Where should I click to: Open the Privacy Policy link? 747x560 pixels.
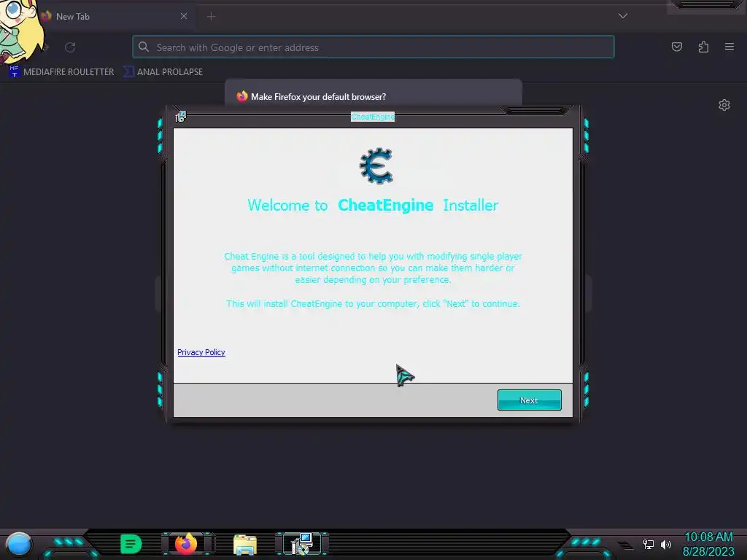click(x=201, y=352)
